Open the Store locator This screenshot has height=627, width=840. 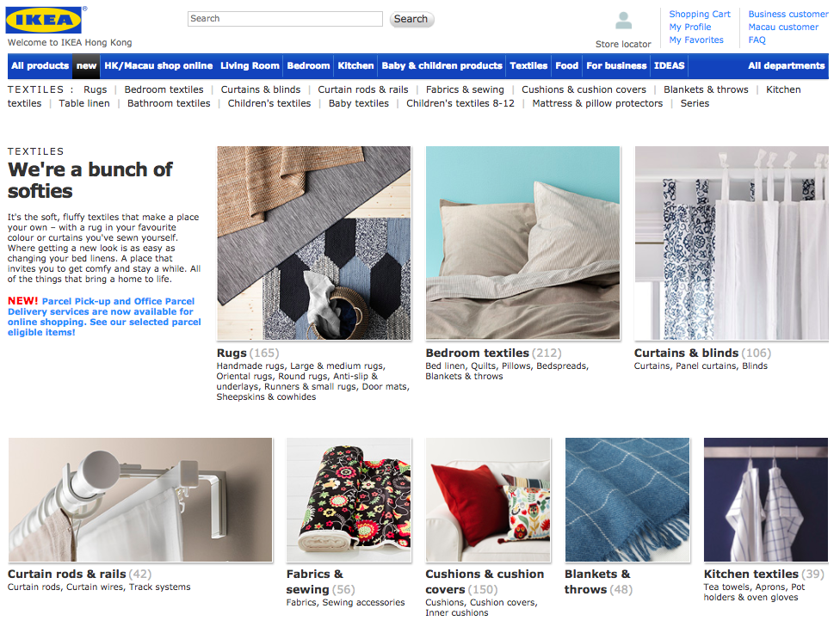point(622,43)
